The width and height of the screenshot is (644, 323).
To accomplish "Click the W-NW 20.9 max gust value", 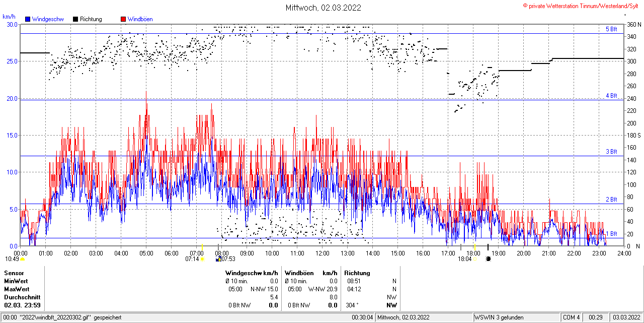I will pyautogui.click(x=323, y=289).
